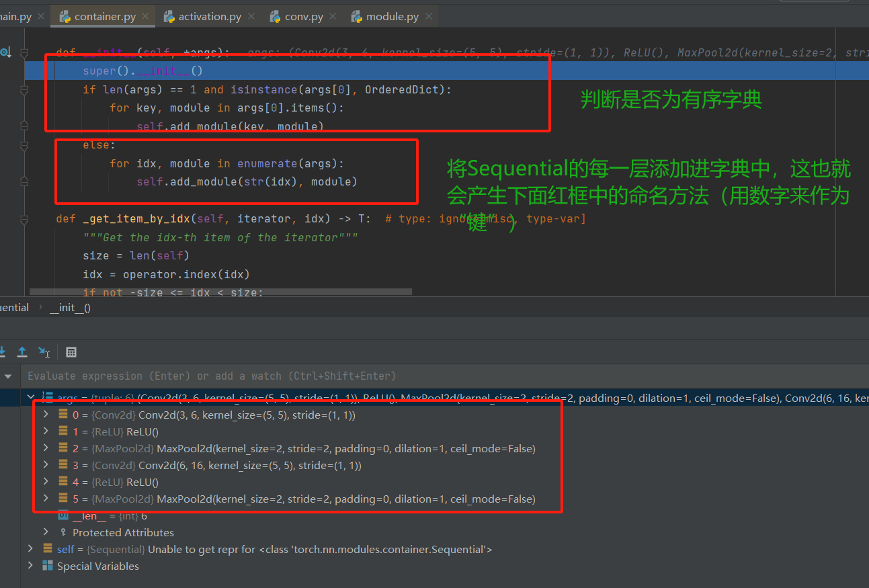This screenshot has height=588, width=869.
Task: Close the conv.py tab
Action: pyautogui.click(x=333, y=17)
